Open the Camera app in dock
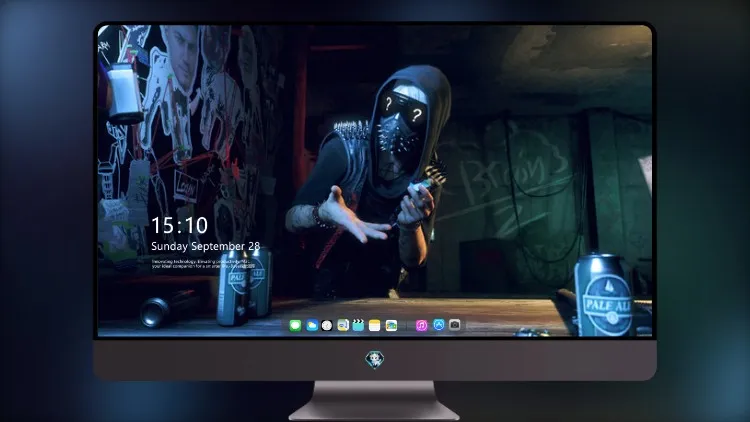Screen dimensions: 750x422 (454, 325)
